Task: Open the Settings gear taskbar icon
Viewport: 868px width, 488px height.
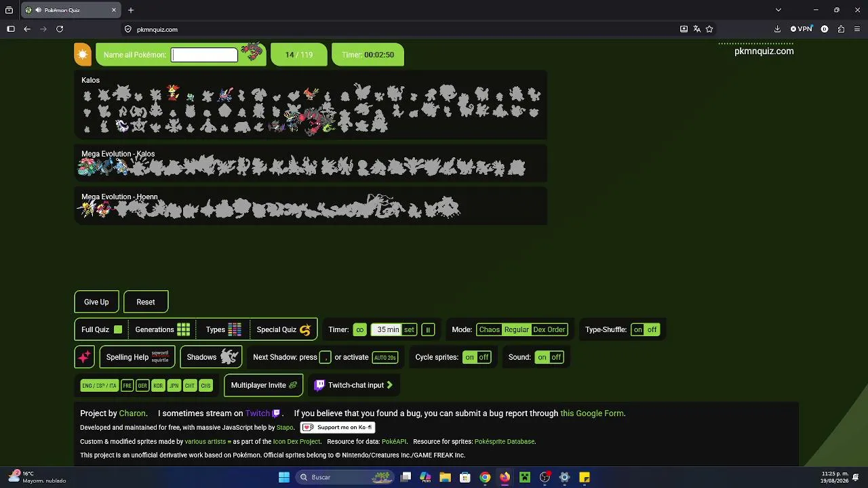Action: tap(564, 477)
